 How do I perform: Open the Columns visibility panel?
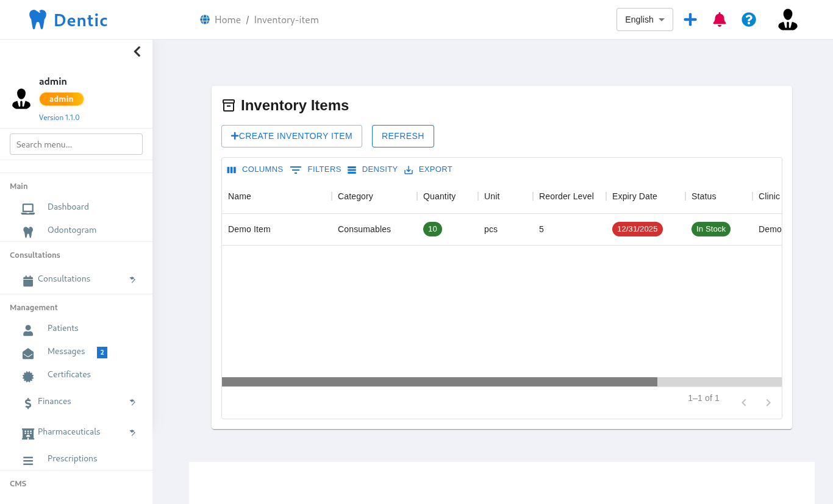(255, 169)
